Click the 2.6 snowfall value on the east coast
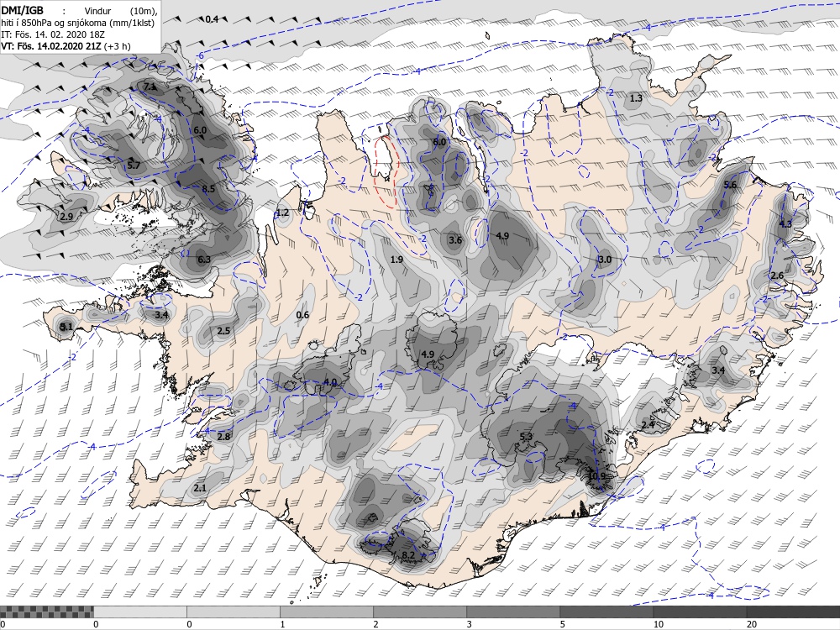This screenshot has width=840, height=630. click(777, 276)
